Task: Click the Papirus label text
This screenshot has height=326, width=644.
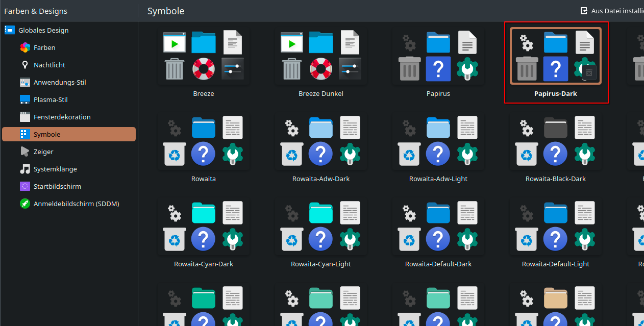Action: 438,94
